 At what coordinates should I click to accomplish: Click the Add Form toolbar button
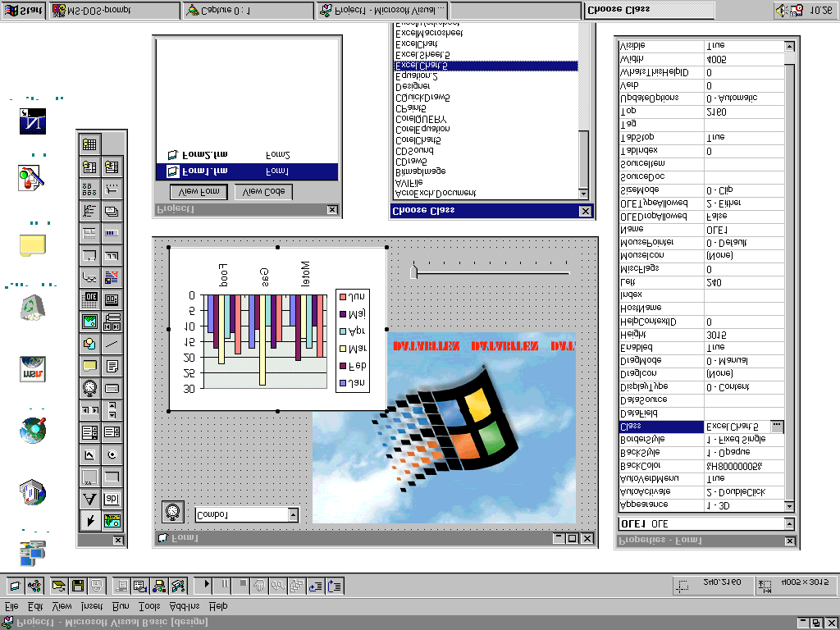tap(15, 586)
